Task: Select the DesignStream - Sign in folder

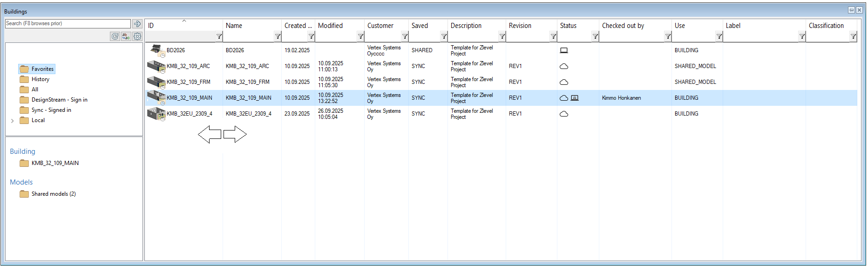Action: pos(59,100)
